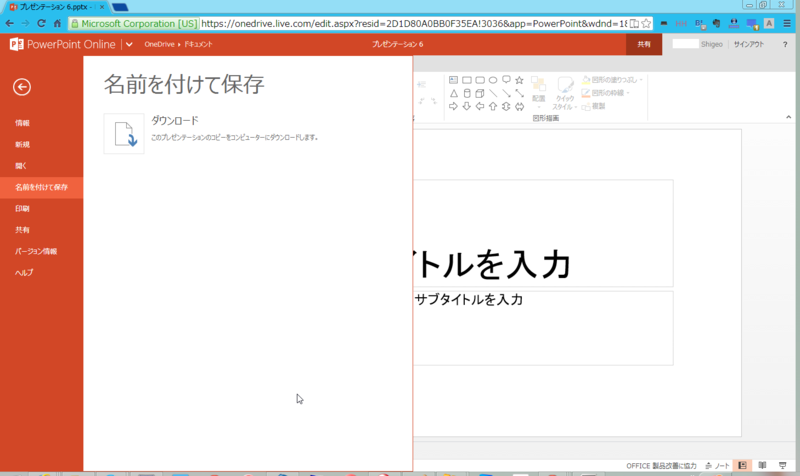Screen dimensions: 800x476
Task: Select the left block arrow shape
Action: click(480, 106)
